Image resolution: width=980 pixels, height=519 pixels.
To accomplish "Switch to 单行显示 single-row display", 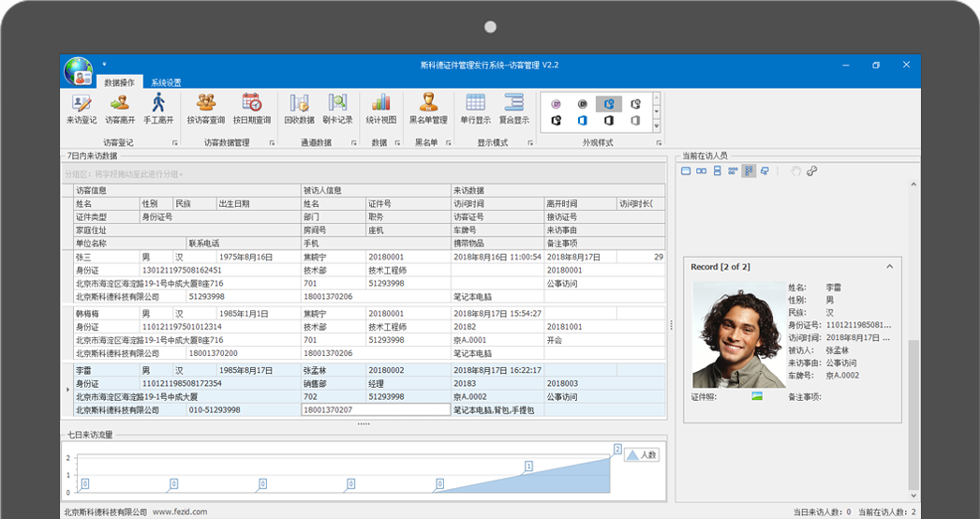I will (476, 108).
